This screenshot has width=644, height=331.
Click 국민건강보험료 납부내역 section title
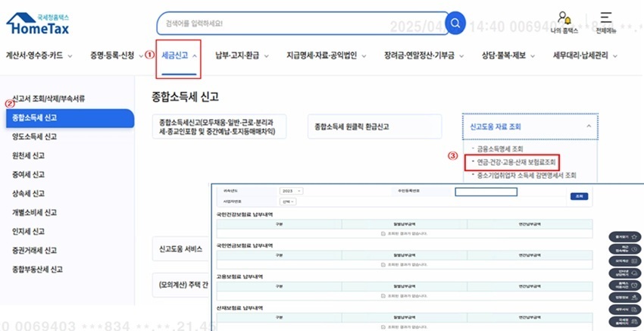pyautogui.click(x=245, y=214)
